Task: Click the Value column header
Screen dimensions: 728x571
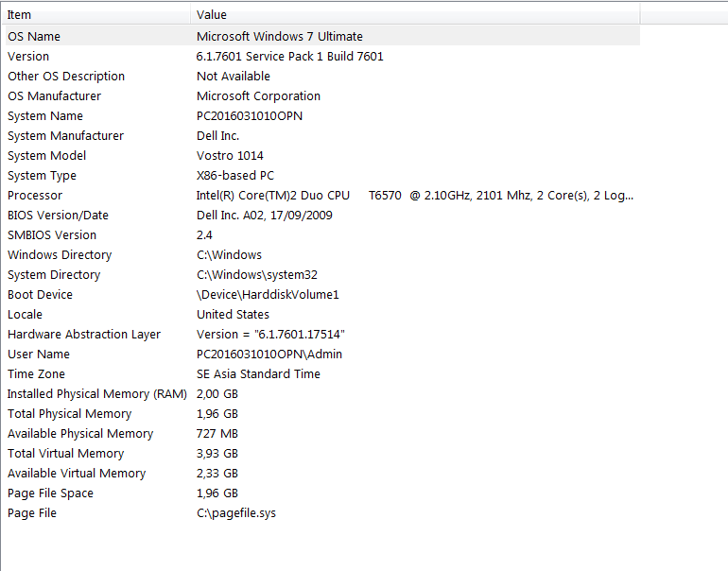Action: (x=415, y=14)
